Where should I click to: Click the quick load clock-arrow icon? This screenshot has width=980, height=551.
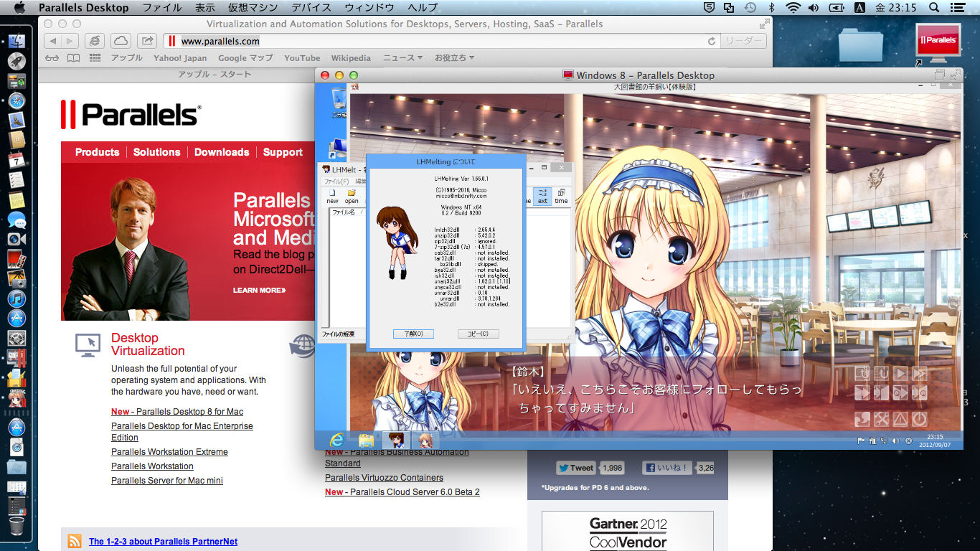[920, 392]
